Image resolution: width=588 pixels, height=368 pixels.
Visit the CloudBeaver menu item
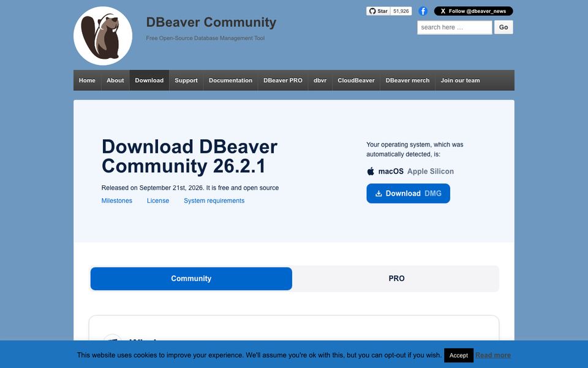(x=356, y=80)
